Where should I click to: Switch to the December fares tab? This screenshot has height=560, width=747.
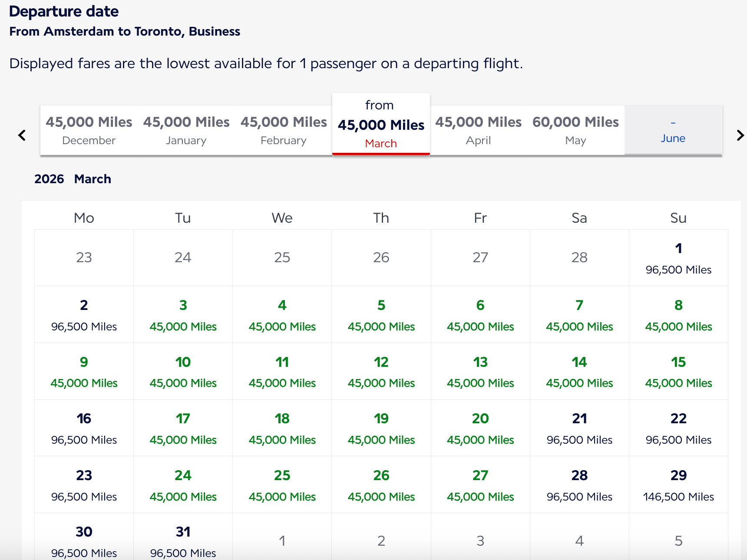tap(89, 130)
